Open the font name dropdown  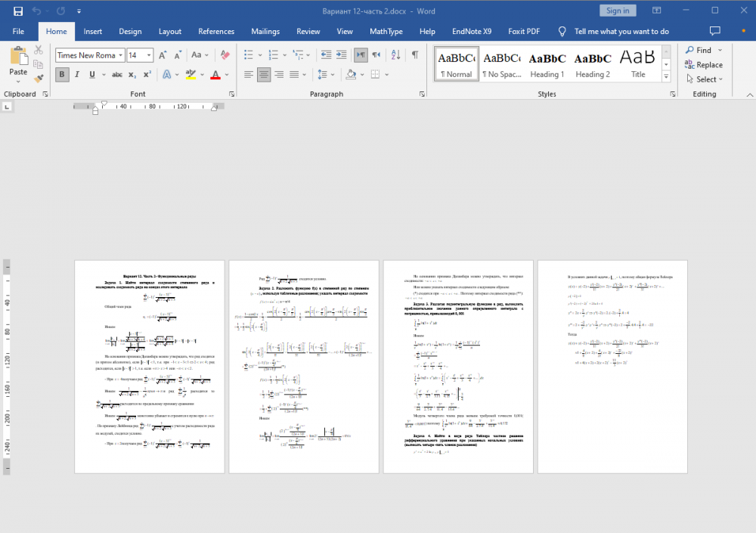[120, 55]
